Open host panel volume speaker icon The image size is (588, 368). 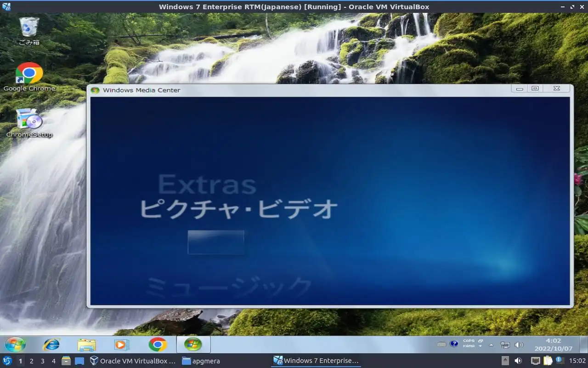coord(518,361)
